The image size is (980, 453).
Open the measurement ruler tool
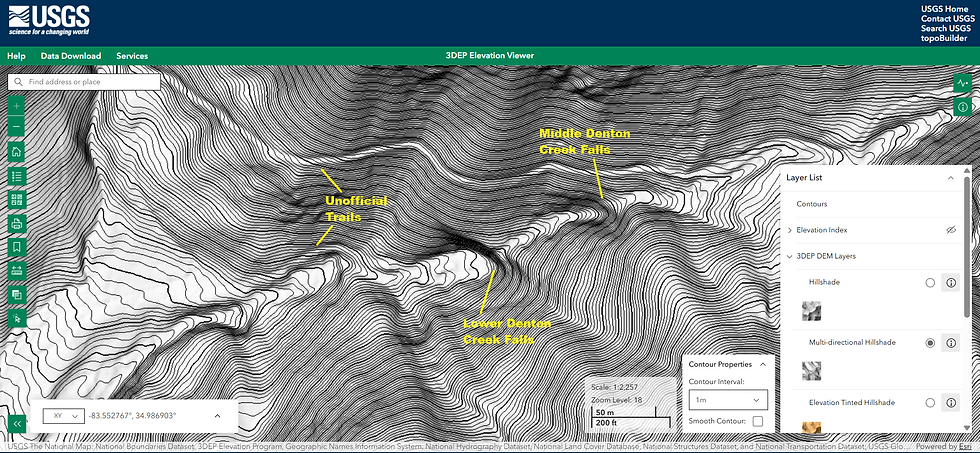point(17,271)
